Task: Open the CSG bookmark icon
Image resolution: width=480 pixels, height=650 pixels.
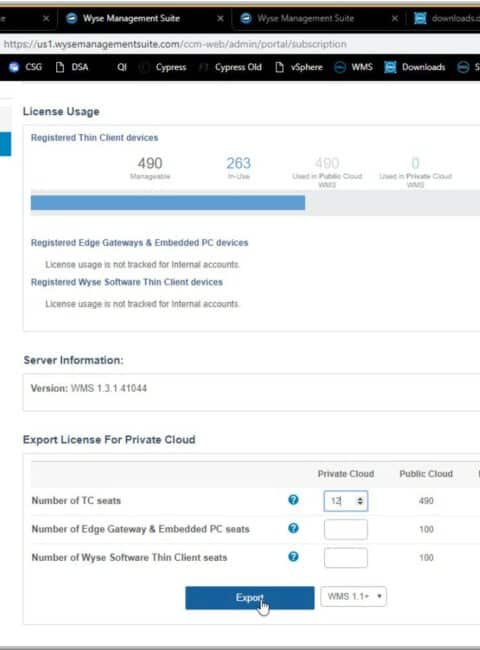Action: coord(14,67)
